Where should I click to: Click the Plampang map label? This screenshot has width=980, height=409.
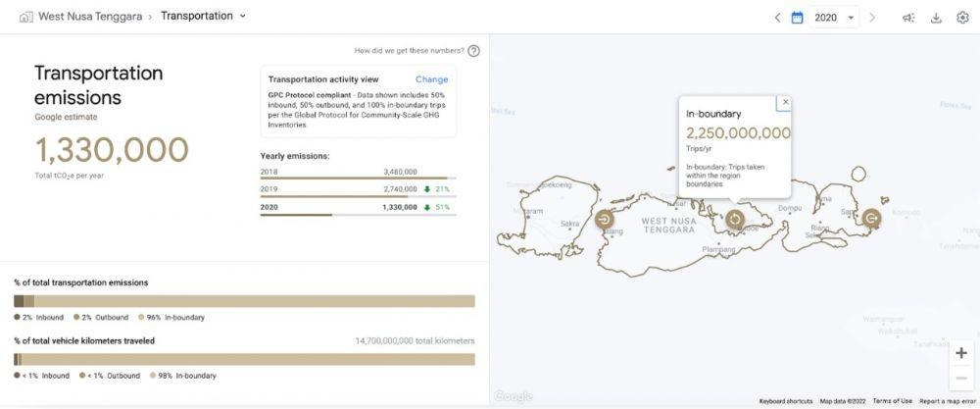(x=718, y=249)
